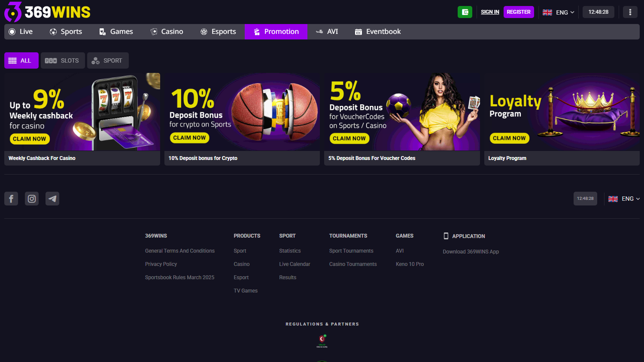Click SIGN IN link
Viewport: 644px width, 362px height.
click(490, 12)
